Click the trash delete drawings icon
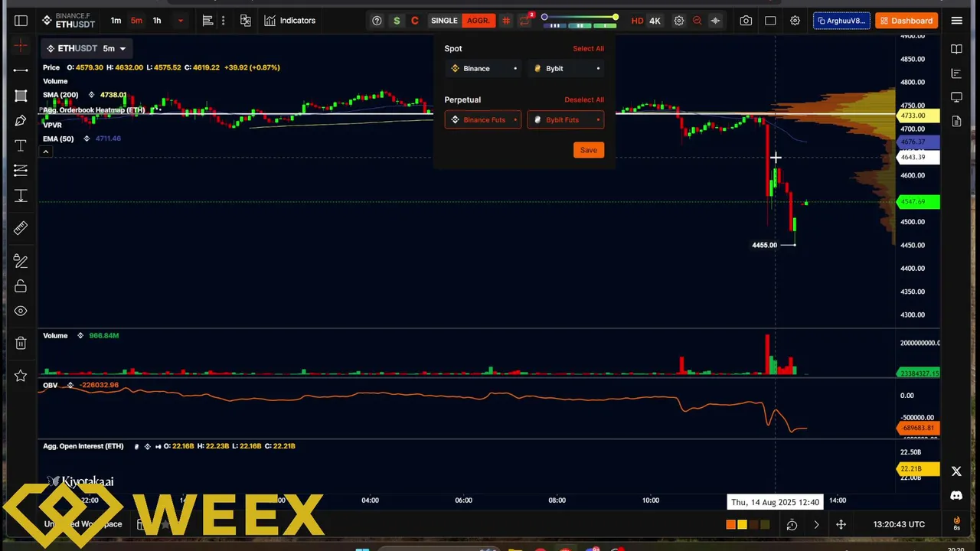The width and height of the screenshot is (980, 551). click(x=21, y=344)
